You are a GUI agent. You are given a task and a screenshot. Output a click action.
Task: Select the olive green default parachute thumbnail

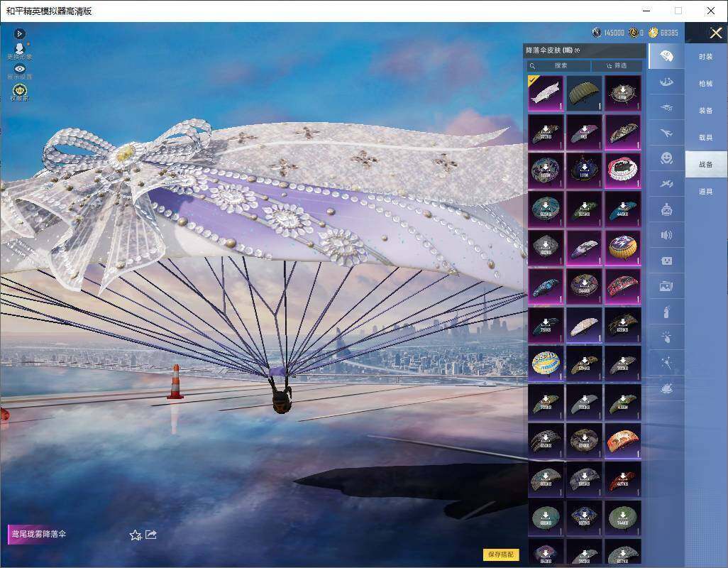[x=584, y=93]
